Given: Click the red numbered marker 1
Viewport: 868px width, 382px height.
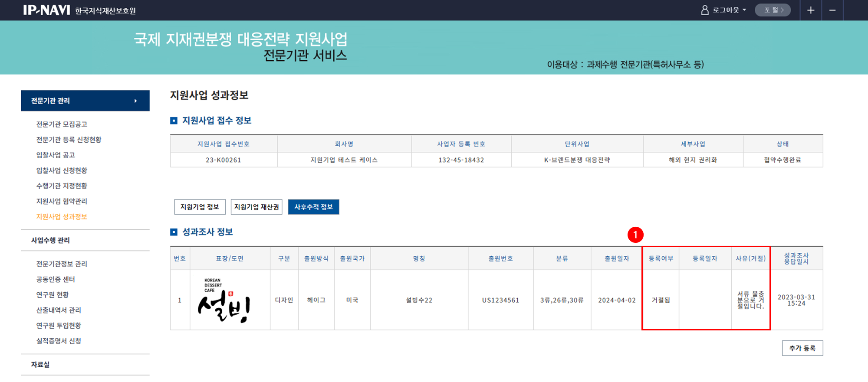Looking at the screenshot, I should (x=635, y=235).
